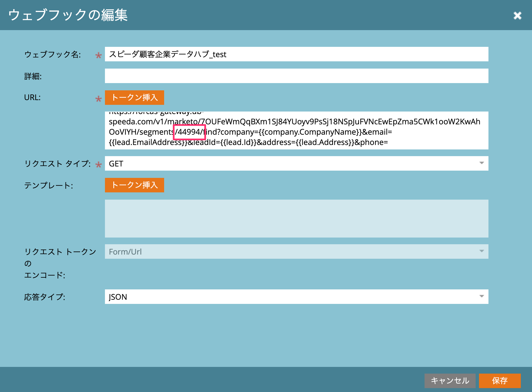Cancel editing via the キャンセル button
The height and width of the screenshot is (392, 532).
click(450, 380)
